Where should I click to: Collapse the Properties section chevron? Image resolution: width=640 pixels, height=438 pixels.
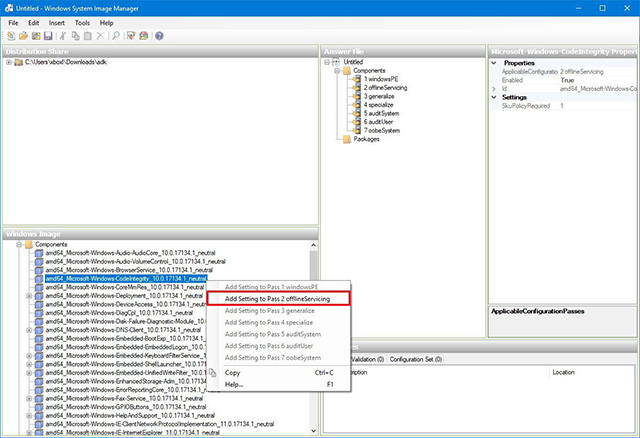pos(494,63)
